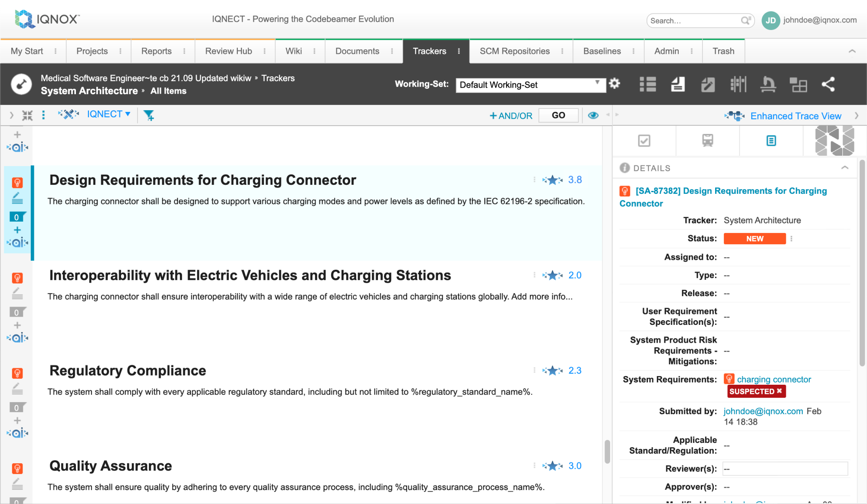Click the share icon in the tracker toolbar
This screenshot has height=504, width=867.
(828, 84)
